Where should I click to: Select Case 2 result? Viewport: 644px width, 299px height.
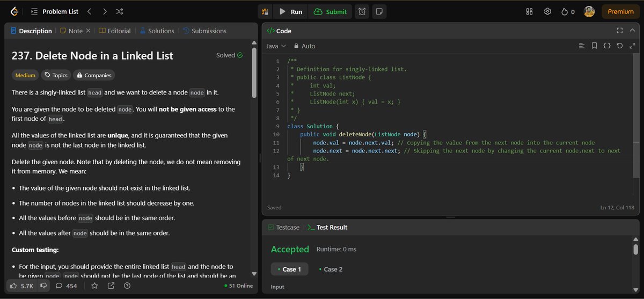click(331, 269)
